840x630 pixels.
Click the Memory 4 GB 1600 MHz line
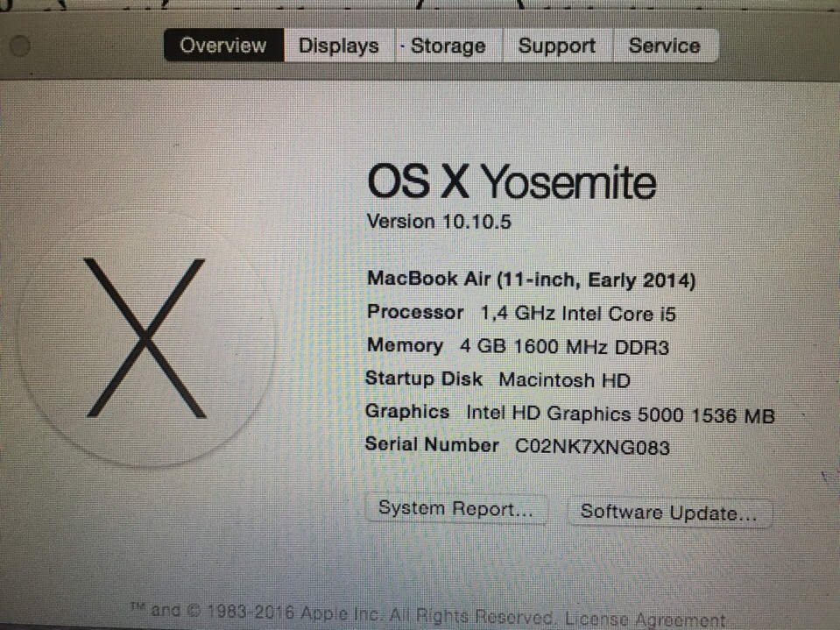coord(518,347)
